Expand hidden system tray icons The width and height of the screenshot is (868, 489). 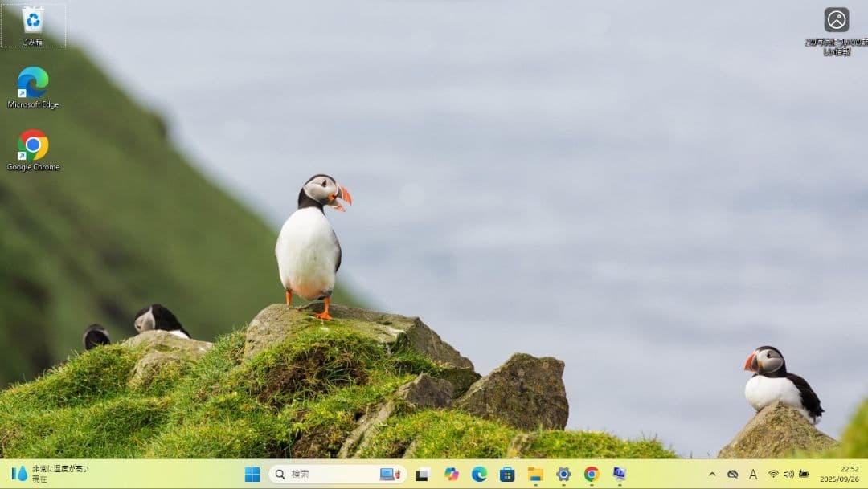pyautogui.click(x=713, y=474)
